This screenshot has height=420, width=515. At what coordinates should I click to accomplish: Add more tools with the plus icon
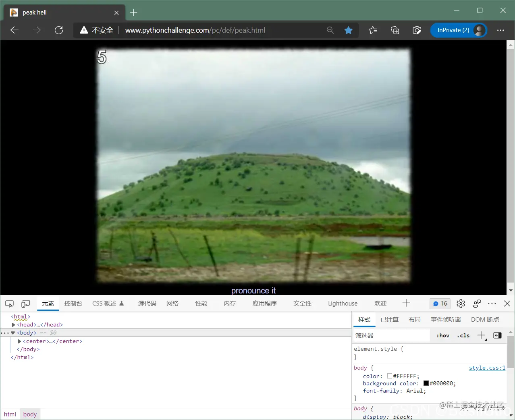click(406, 303)
